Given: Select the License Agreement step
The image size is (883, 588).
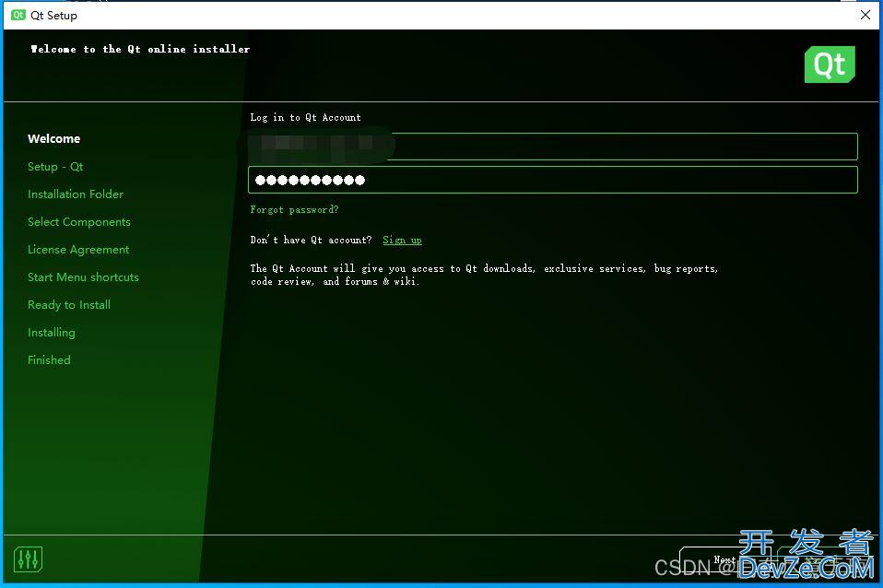Looking at the screenshot, I should point(78,250).
